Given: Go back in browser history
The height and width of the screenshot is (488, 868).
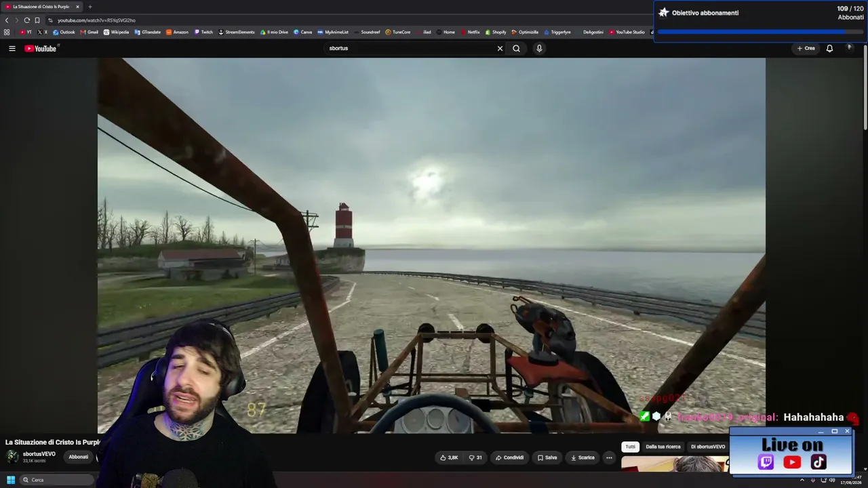Looking at the screenshot, I should coord(7,20).
